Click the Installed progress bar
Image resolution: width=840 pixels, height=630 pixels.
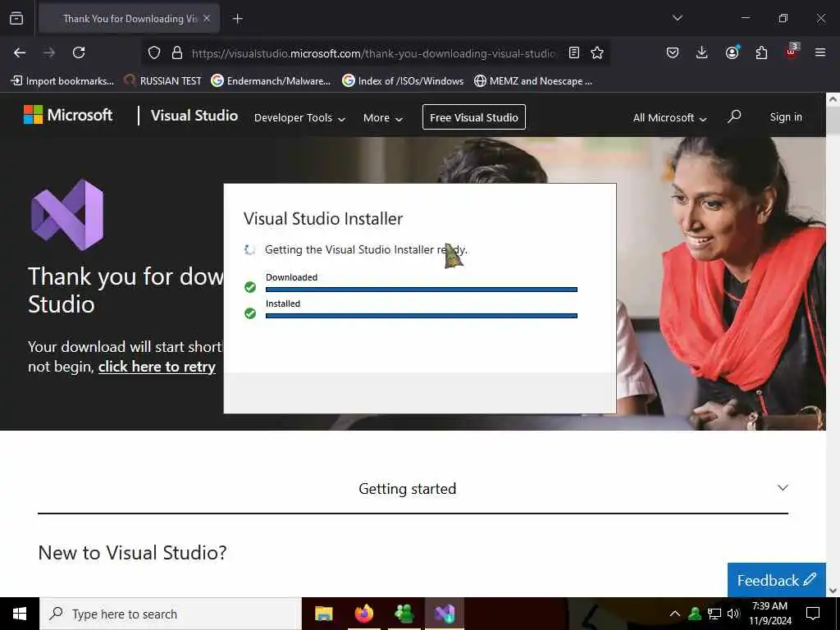pos(421,316)
